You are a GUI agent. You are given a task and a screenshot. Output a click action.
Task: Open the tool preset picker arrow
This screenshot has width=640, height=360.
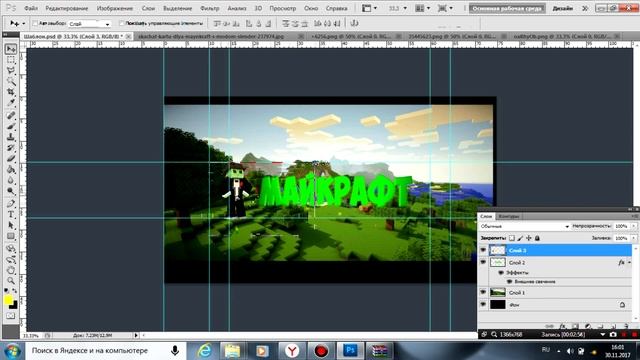point(23,24)
